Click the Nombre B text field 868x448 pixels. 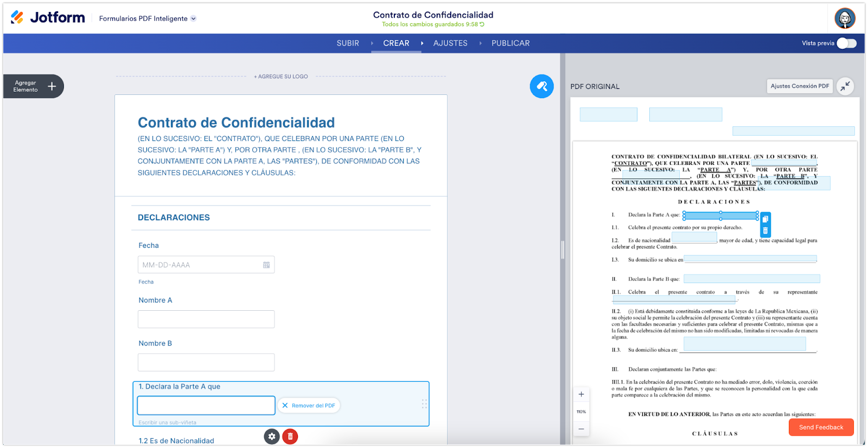pos(206,362)
